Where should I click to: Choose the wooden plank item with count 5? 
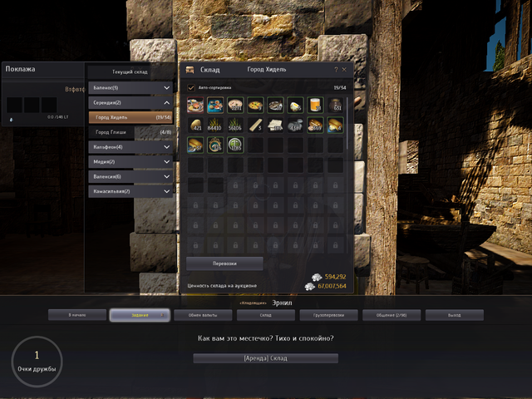pyautogui.click(x=255, y=125)
